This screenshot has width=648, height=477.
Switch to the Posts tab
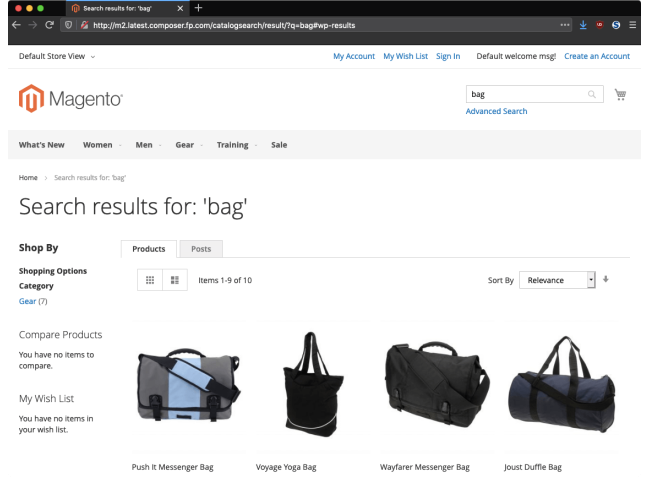[x=201, y=249]
